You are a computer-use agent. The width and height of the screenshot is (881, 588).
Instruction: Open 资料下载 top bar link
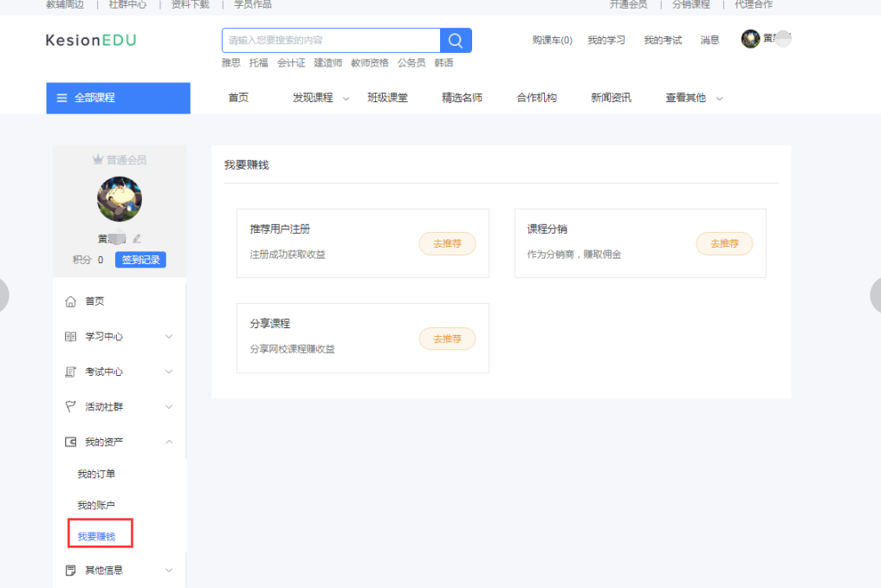[190, 4]
